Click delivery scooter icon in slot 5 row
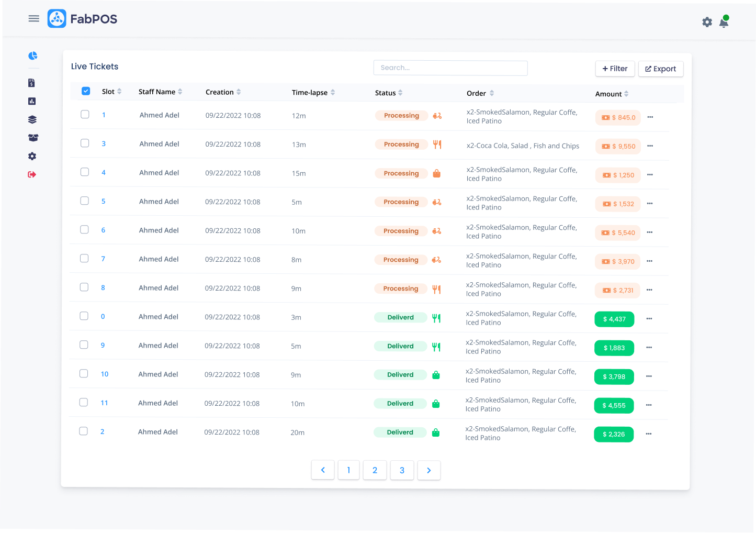Viewport: 756px width, 533px height. tap(437, 202)
